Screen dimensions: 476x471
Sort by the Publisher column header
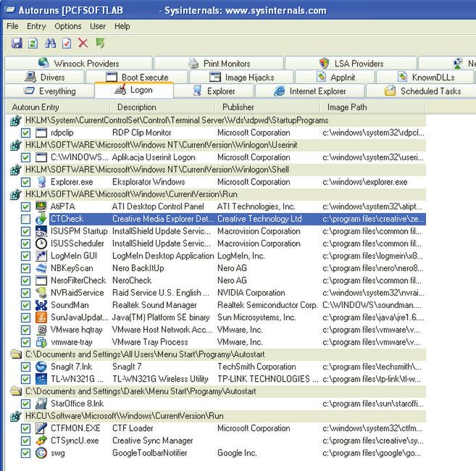click(x=267, y=107)
